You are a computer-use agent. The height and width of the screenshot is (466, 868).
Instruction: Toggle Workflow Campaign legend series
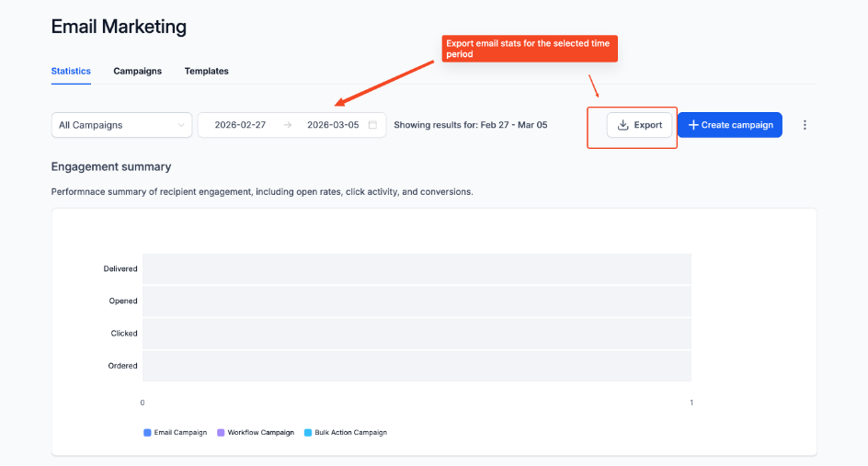pos(256,432)
